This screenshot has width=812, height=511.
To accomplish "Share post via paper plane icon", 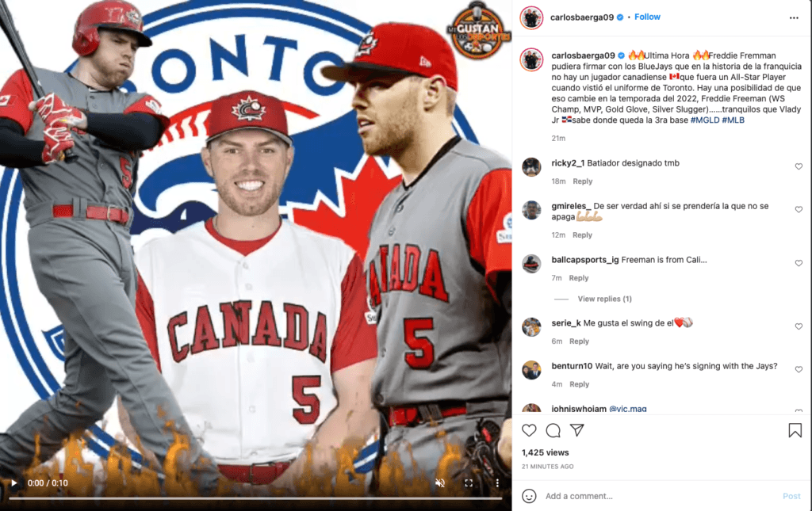I will click(x=577, y=430).
